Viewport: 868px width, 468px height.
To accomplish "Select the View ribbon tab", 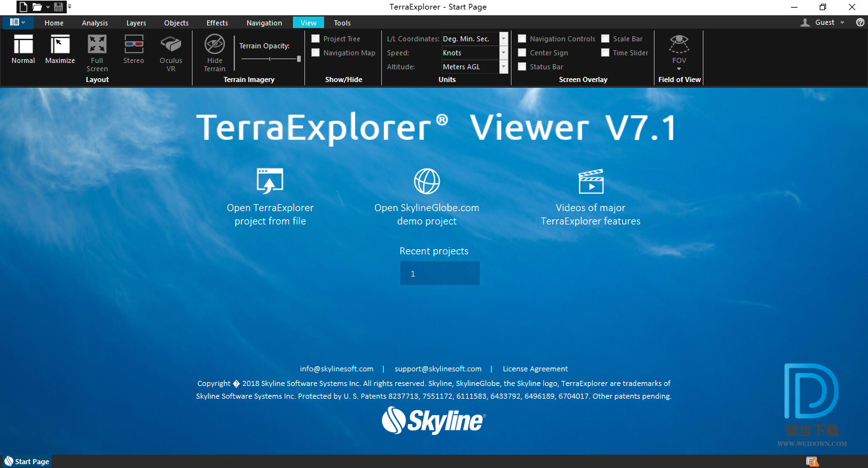I will click(x=309, y=23).
